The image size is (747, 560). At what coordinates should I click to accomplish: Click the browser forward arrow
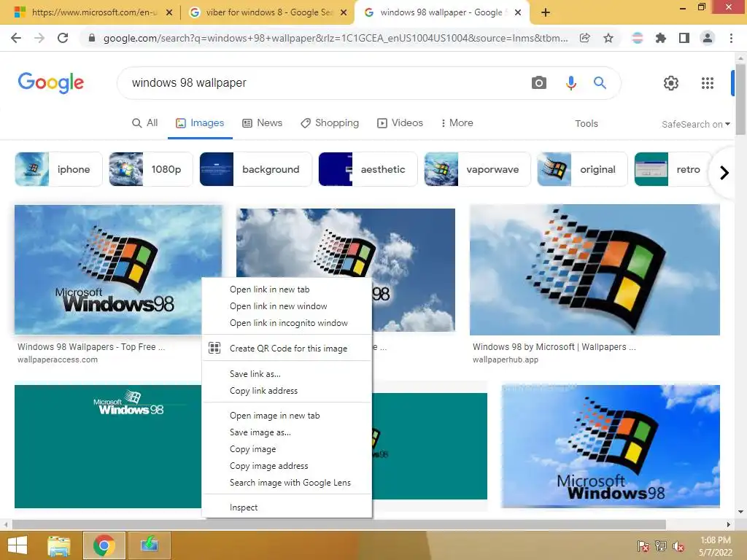click(39, 38)
